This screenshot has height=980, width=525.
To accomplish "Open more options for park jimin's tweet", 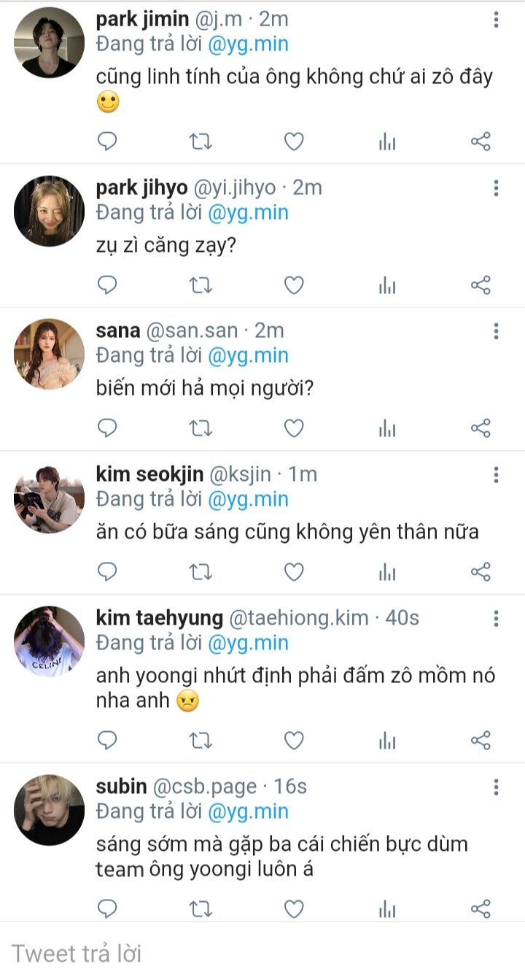I will point(496,20).
